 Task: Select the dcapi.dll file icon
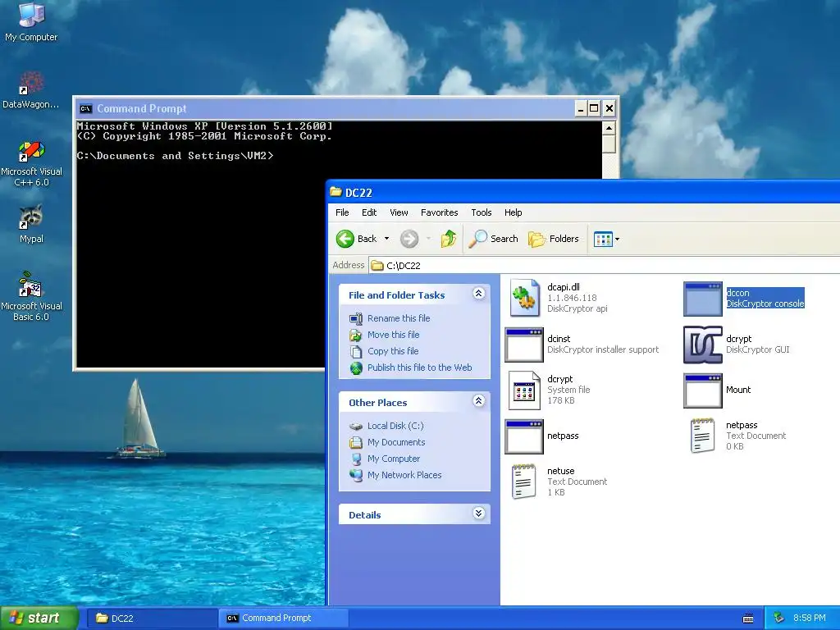[x=524, y=298]
